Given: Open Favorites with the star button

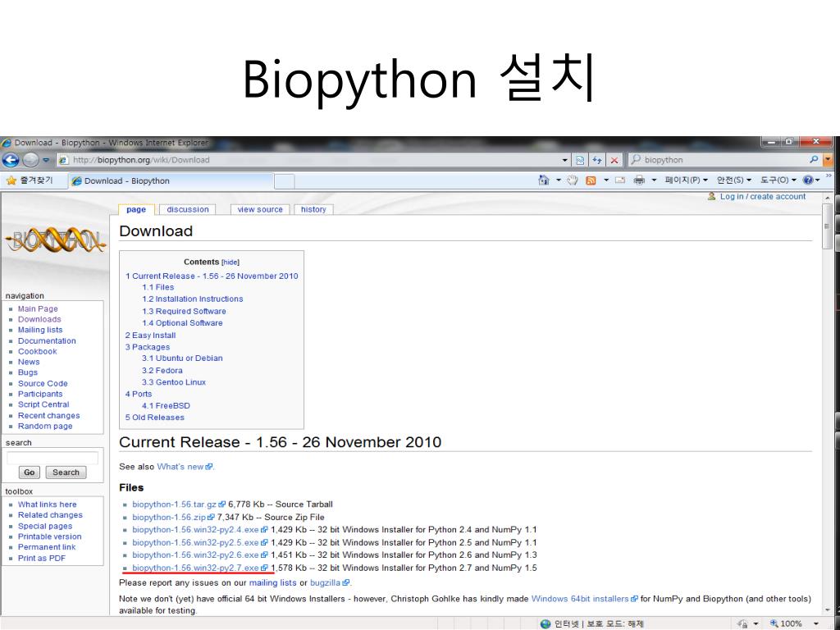Looking at the screenshot, I should 30,180.
